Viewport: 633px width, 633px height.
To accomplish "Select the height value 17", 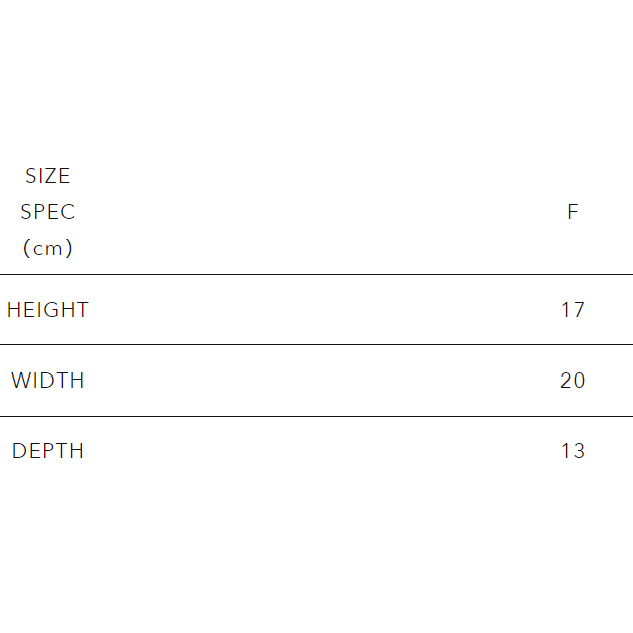I will (x=573, y=310).
